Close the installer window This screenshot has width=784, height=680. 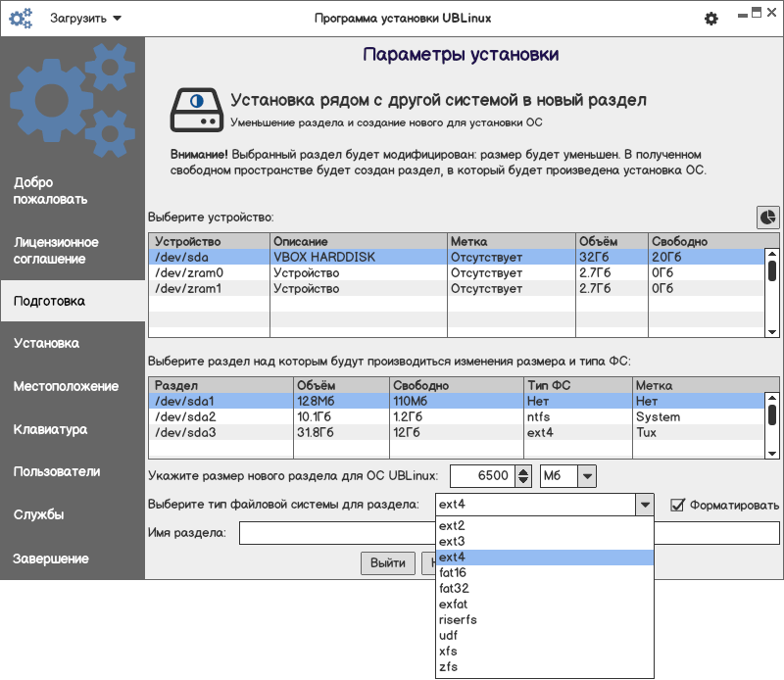(771, 13)
